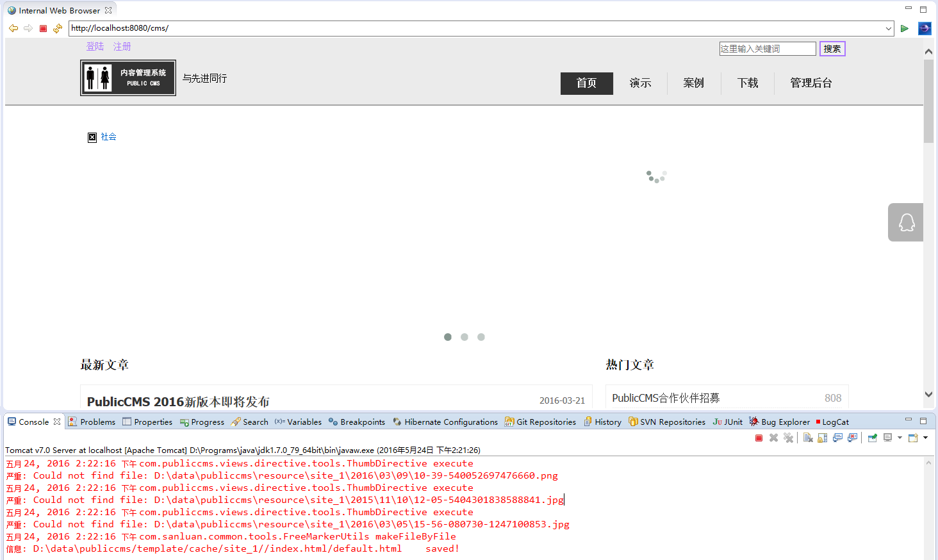
Task: Remove all terminated launches
Action: pyautogui.click(x=787, y=438)
